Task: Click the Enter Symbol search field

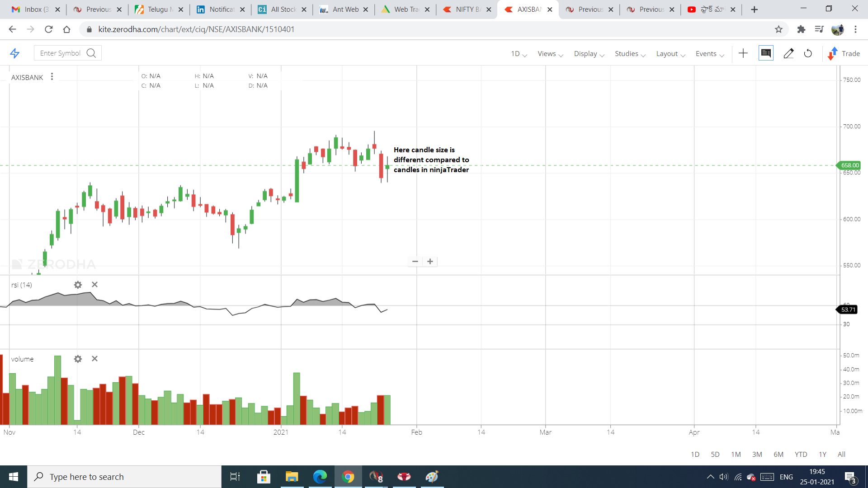Action: coord(61,53)
